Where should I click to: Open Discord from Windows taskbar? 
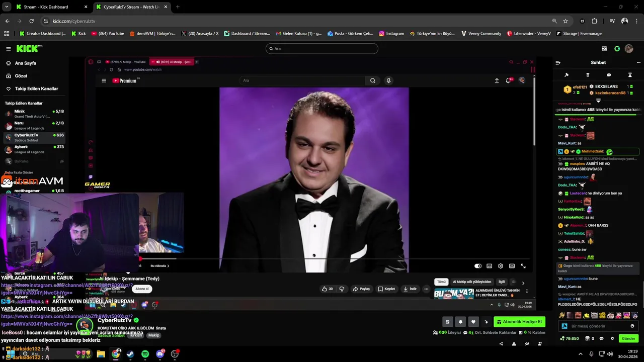[x=160, y=354]
